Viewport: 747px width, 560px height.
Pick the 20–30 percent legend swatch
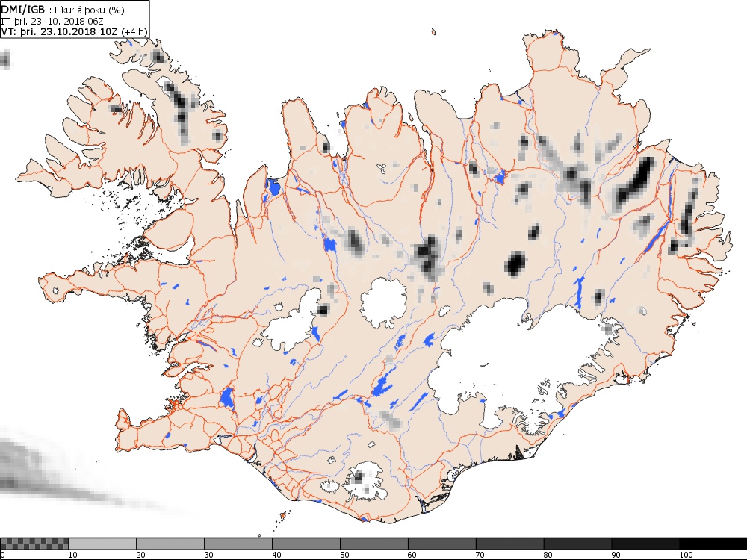(170, 544)
